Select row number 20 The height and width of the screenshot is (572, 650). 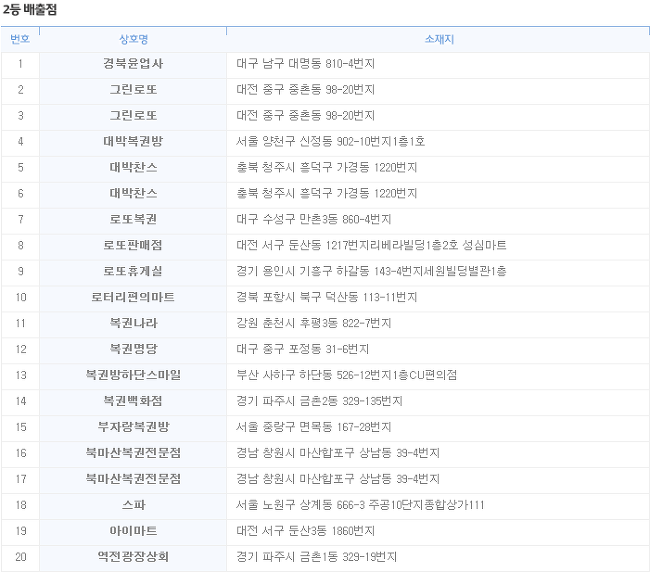tap(21, 557)
